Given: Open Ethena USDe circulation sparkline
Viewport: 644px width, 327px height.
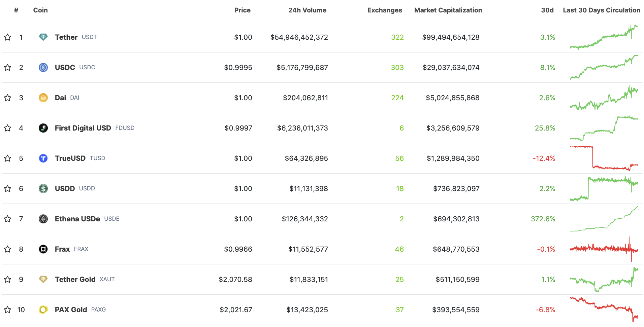Looking at the screenshot, I should (604, 219).
